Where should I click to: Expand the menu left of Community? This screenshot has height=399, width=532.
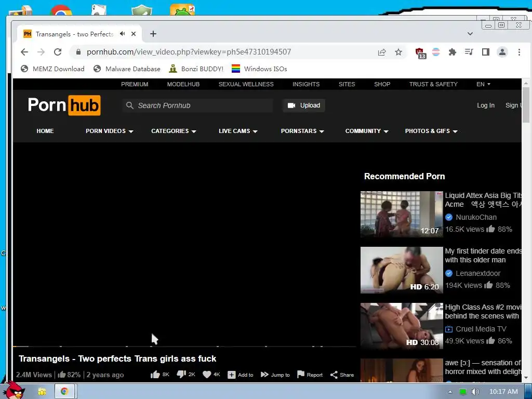(x=302, y=131)
